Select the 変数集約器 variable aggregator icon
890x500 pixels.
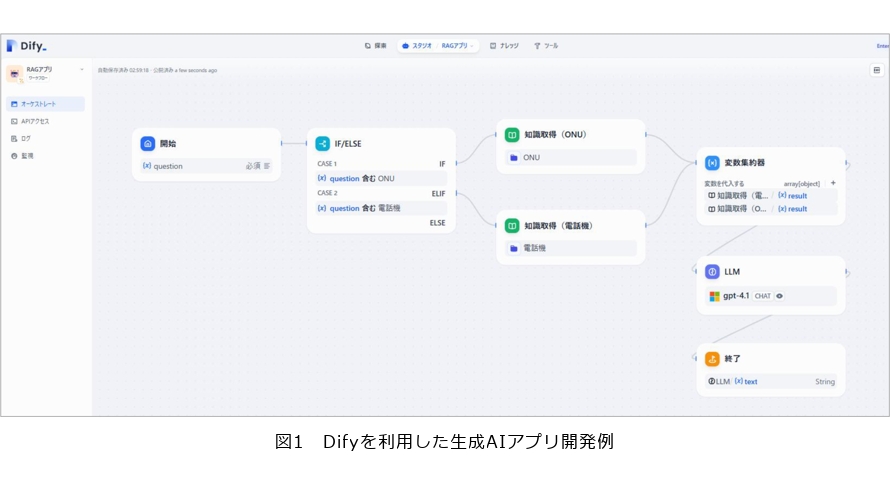[712, 163]
